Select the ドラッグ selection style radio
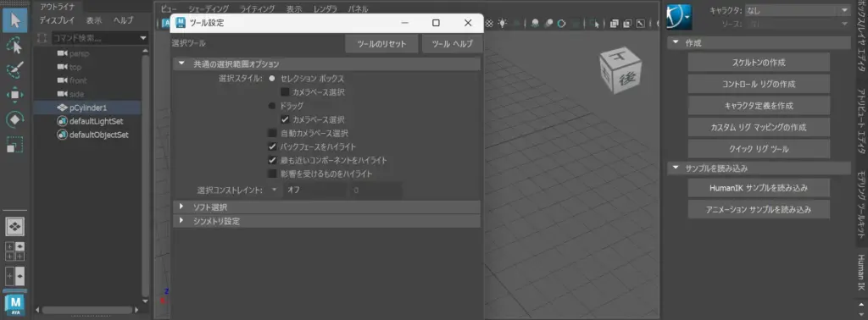The width and height of the screenshot is (868, 320). coord(272,106)
